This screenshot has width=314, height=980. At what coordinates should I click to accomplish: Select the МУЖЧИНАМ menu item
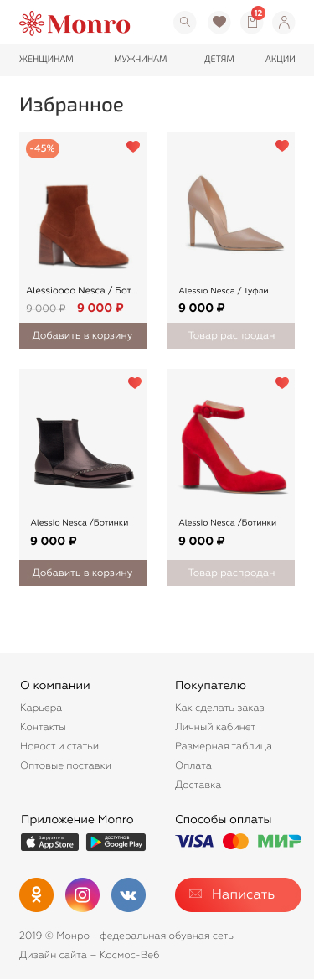pos(141,60)
